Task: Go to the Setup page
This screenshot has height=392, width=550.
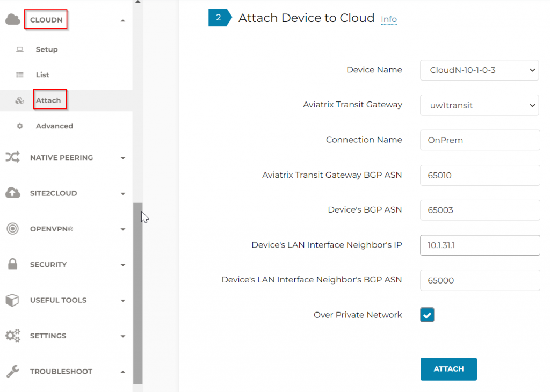Action: pos(47,49)
